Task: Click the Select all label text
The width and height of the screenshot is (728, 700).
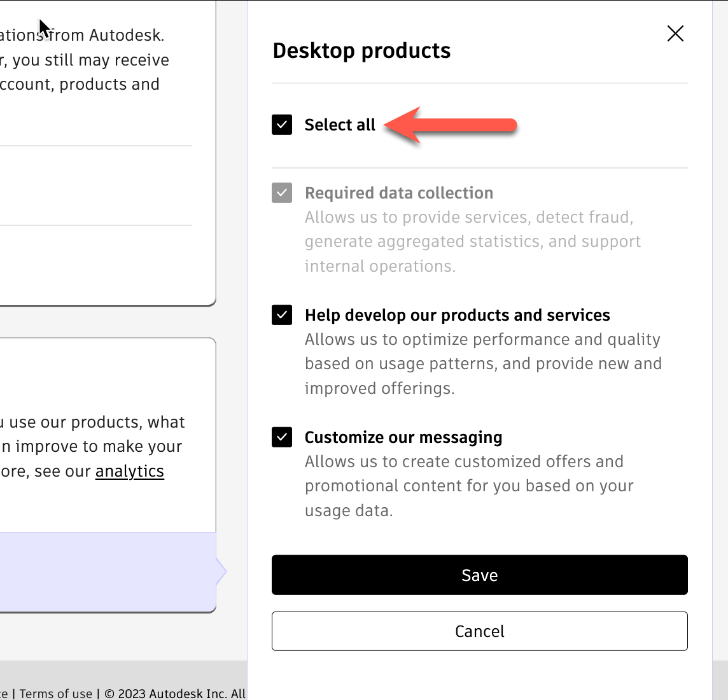Action: tap(340, 125)
